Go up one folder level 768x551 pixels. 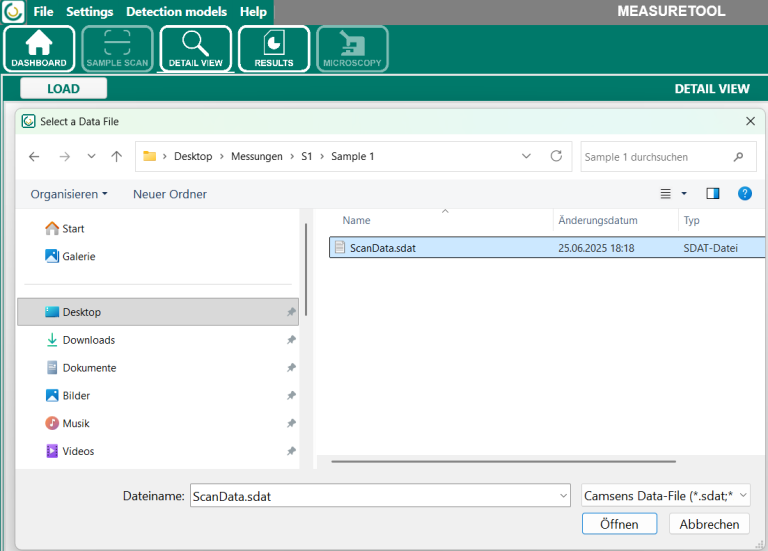point(117,157)
